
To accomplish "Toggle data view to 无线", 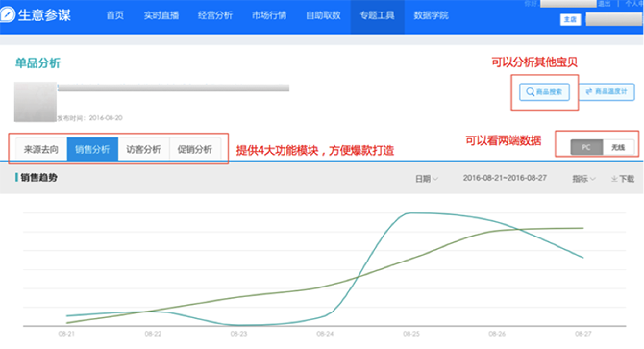I will pyautogui.click(x=618, y=147).
